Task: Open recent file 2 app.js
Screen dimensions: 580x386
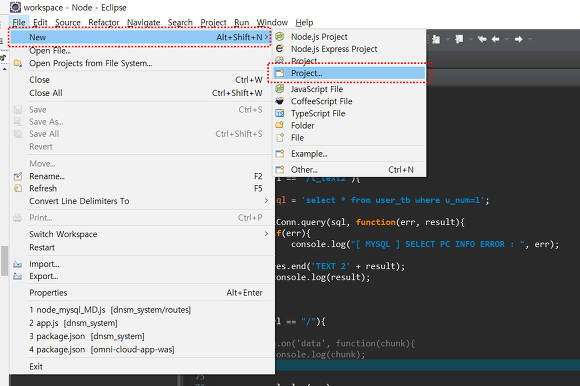Action: [x=141, y=323]
